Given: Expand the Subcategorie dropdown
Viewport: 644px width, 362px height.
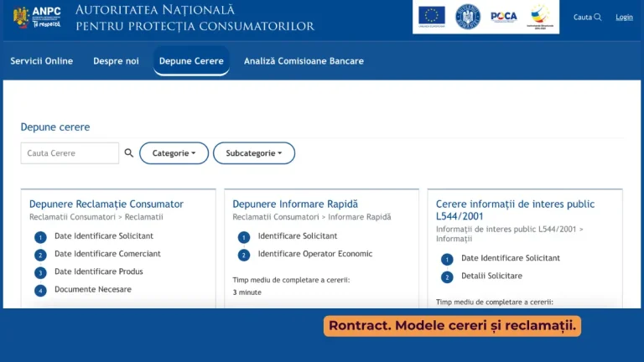Looking at the screenshot, I should 254,153.
